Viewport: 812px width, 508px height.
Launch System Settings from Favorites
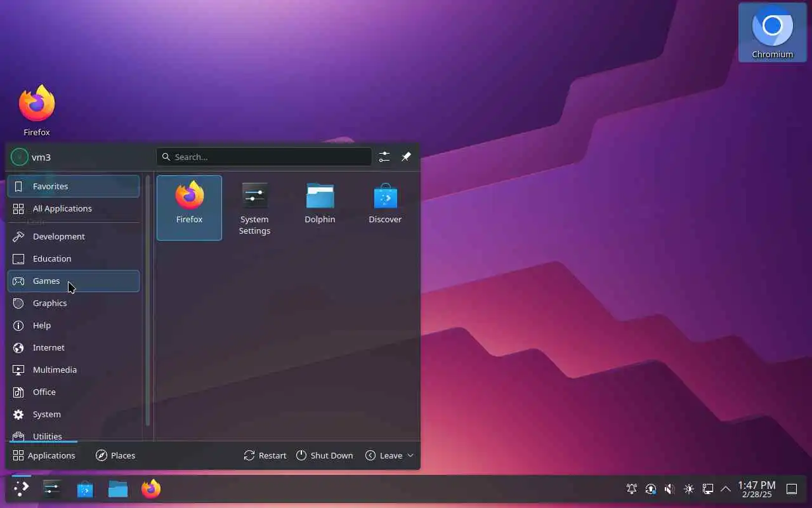[x=254, y=208]
